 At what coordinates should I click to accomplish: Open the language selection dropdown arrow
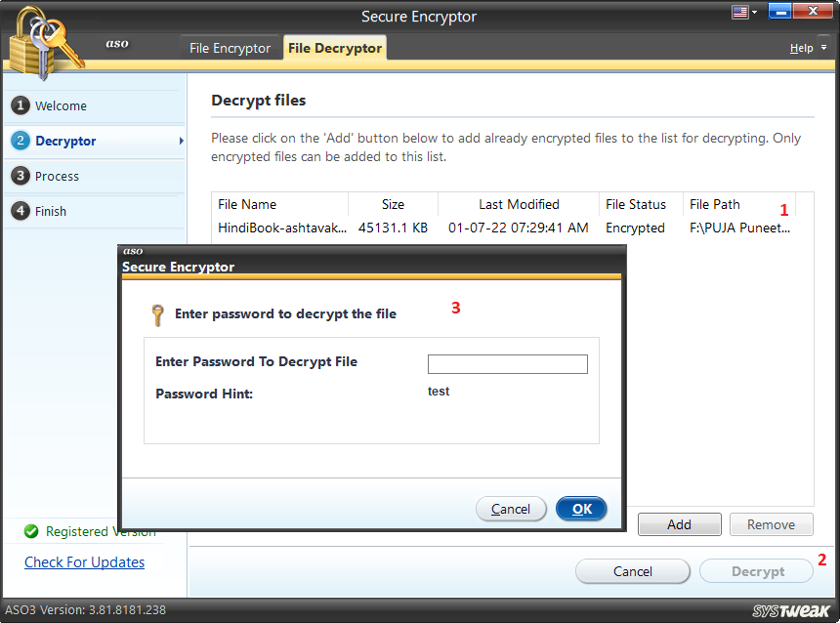tap(755, 11)
